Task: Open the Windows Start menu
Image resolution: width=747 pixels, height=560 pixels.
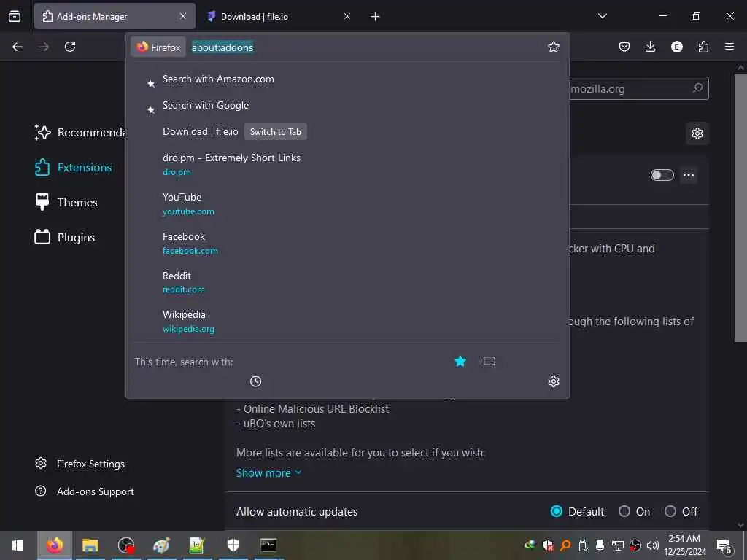Action: (18, 545)
